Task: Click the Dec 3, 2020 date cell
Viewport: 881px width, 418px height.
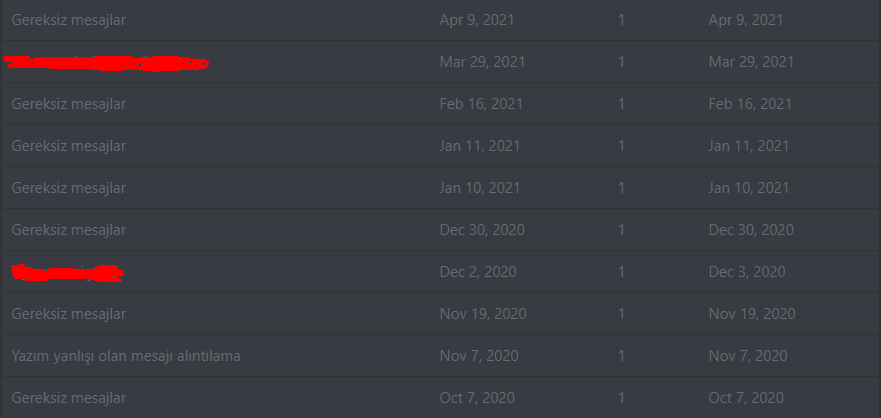Action: (x=746, y=272)
